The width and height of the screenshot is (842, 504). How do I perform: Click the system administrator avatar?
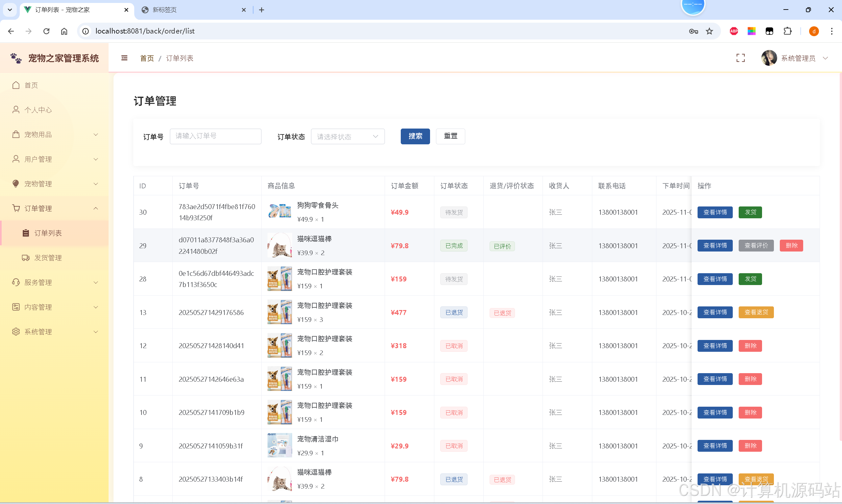coord(769,58)
